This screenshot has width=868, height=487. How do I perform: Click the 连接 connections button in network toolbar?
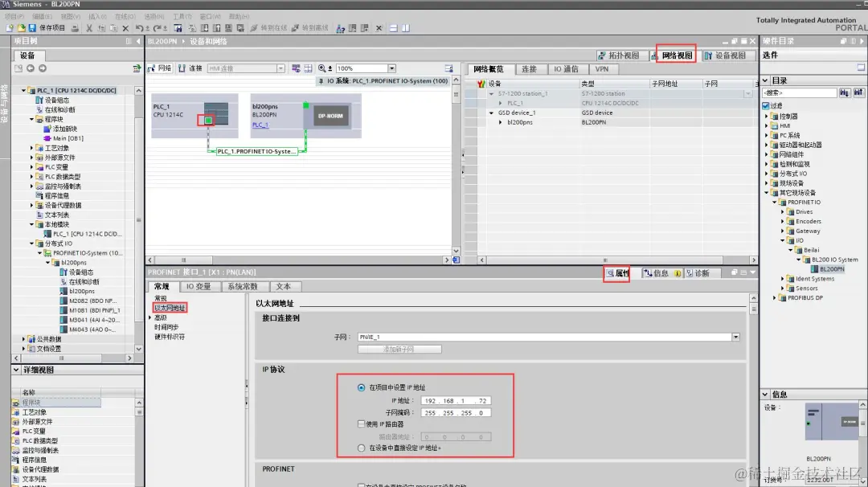pyautogui.click(x=190, y=68)
